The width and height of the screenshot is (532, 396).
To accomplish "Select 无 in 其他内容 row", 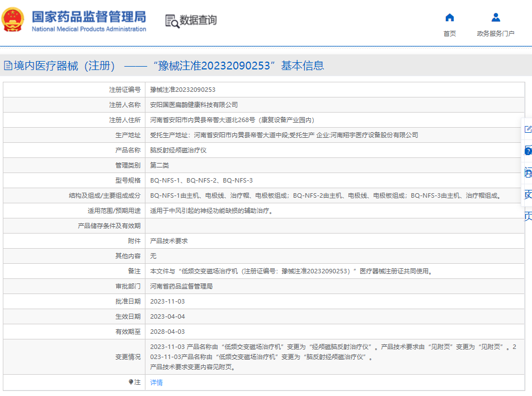I will point(153,256).
